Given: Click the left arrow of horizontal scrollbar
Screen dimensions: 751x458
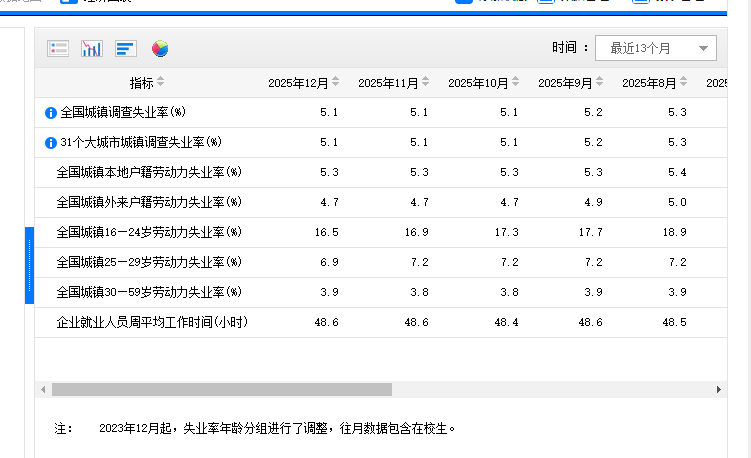Looking at the screenshot, I should (x=43, y=389).
